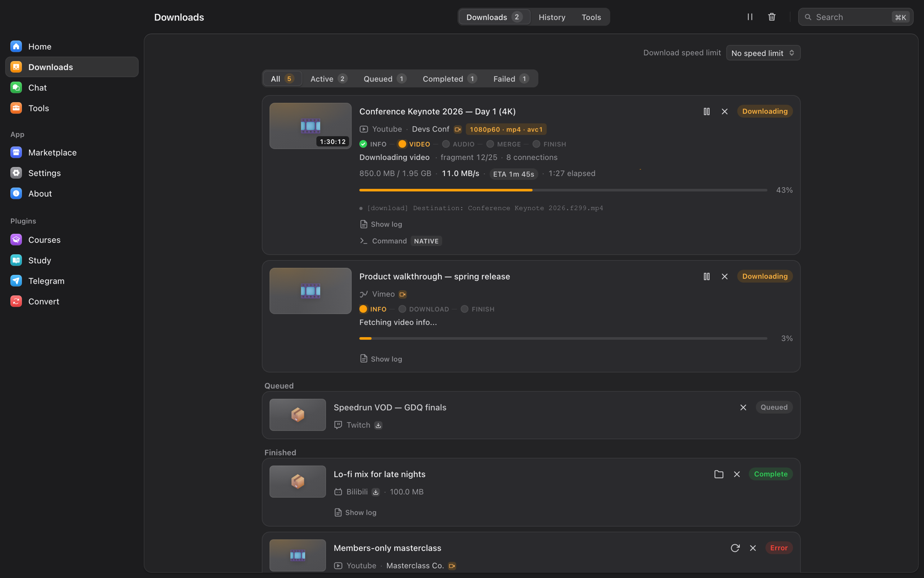Open sidebar Tools page
The image size is (924, 578).
[72, 108]
